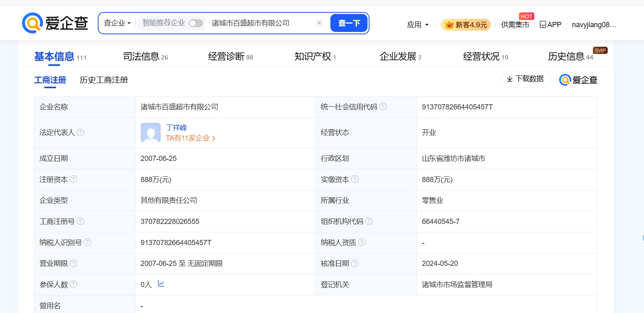
Task: Click help icon next to 法定代表人
Action: tap(81, 133)
